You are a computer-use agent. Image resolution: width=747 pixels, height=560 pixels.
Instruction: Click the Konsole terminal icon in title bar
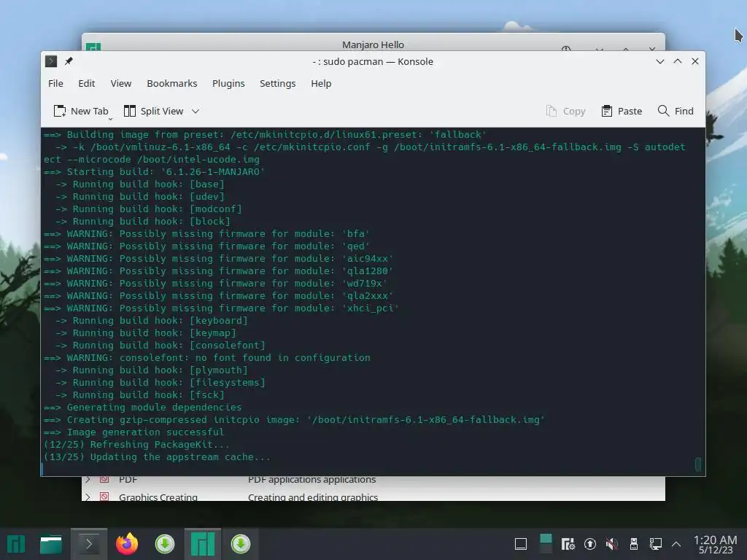point(51,61)
